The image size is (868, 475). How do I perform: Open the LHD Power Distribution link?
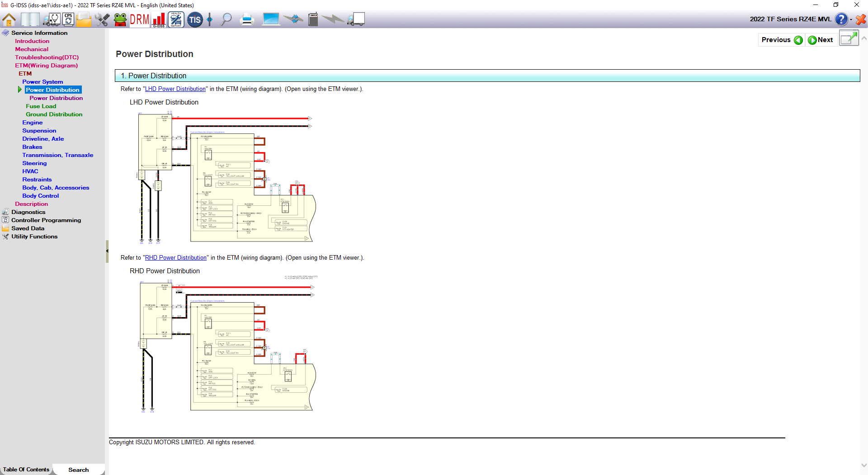point(175,89)
